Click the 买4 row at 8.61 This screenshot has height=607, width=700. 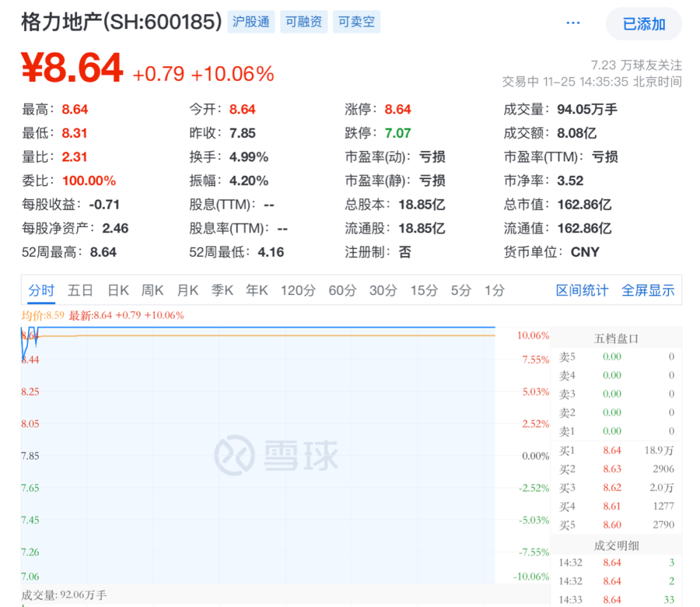tap(616, 506)
